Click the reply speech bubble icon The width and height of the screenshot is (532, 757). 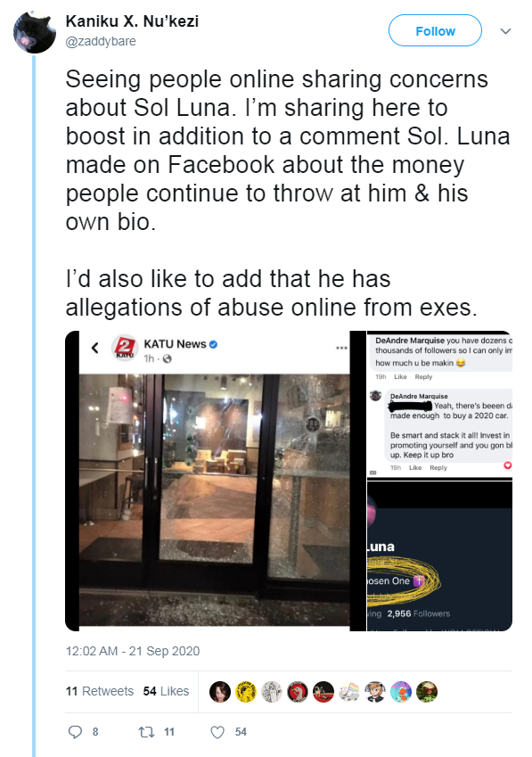[75, 732]
